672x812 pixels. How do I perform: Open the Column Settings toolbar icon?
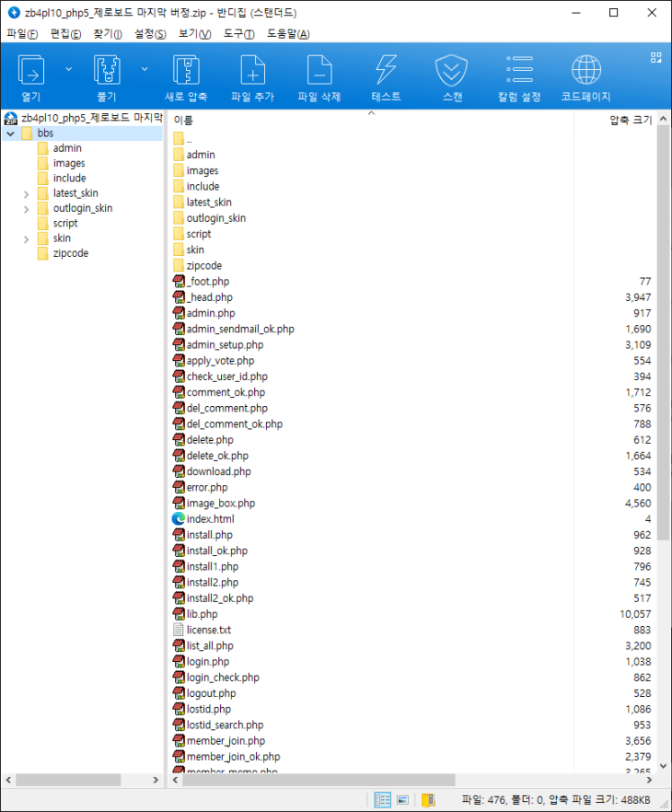[x=519, y=69]
